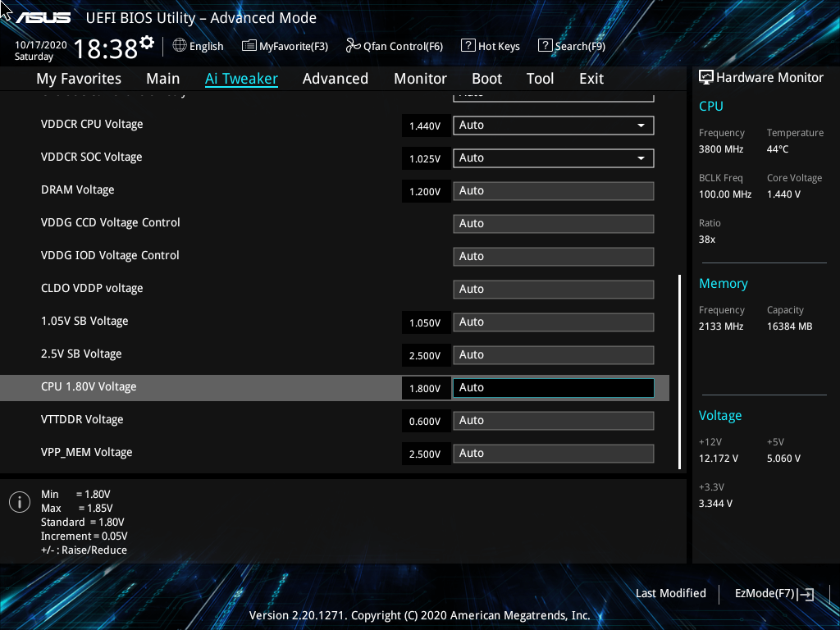
Task: Click the settings list vertical scrollbar
Action: pyautogui.click(x=679, y=372)
